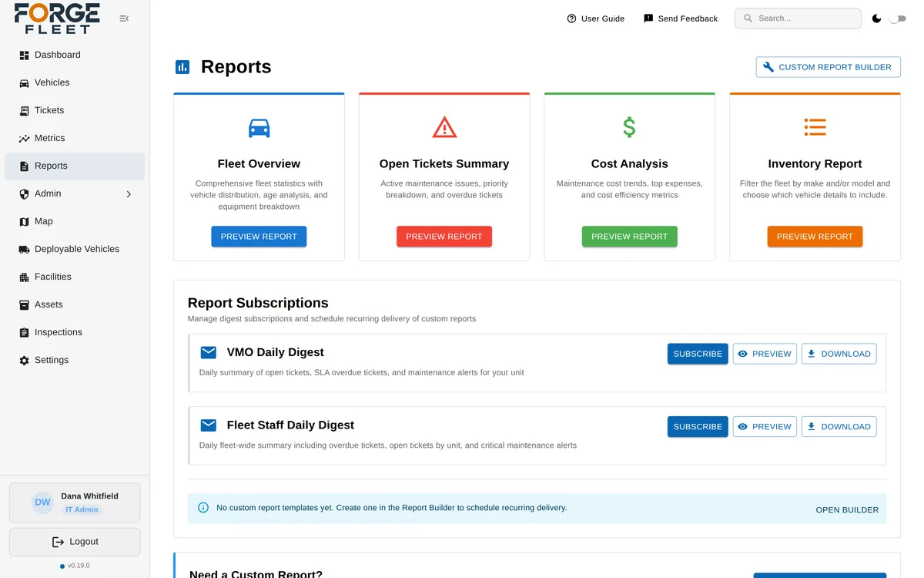Download the Fleet Staff Daily Digest
This screenshot has height=578, width=924.
[839, 426]
